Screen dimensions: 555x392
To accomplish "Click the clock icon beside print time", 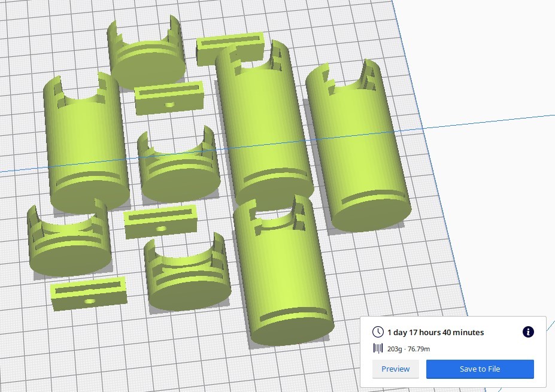I will coord(378,332).
